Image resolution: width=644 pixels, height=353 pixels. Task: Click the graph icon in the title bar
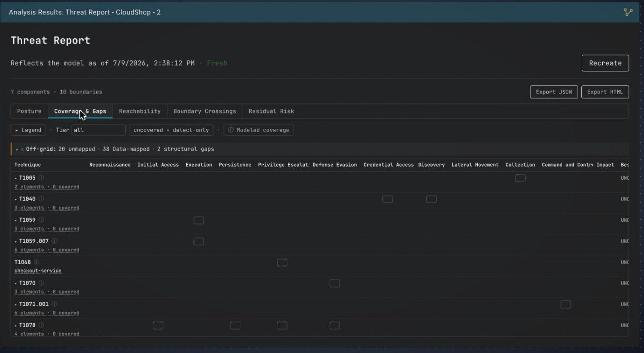click(628, 12)
